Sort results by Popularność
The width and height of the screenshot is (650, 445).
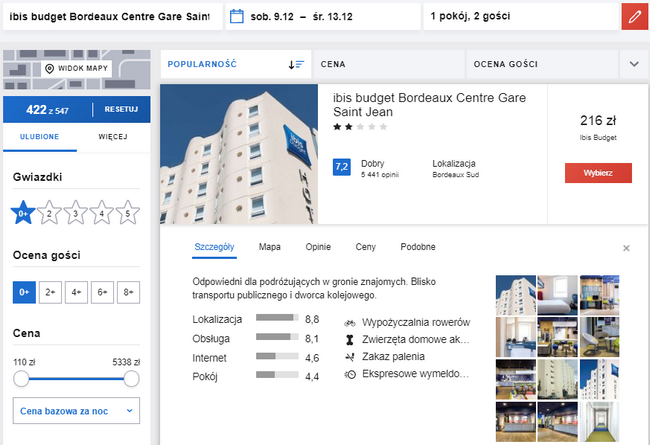click(236, 64)
